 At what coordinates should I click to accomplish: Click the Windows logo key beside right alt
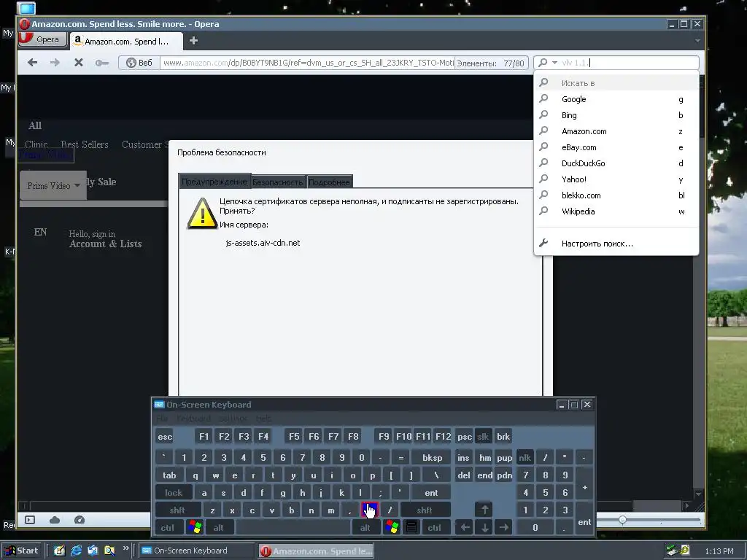tap(392, 527)
